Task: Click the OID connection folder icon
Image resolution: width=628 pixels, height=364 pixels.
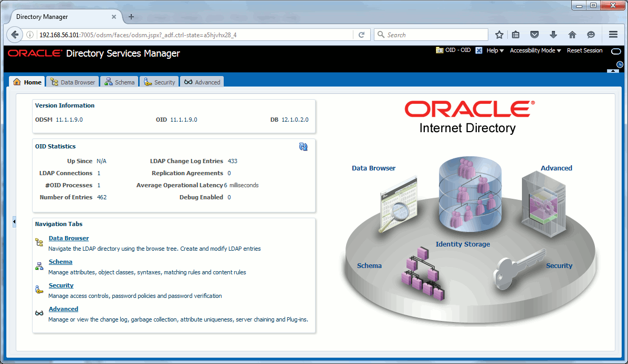Action: click(439, 50)
